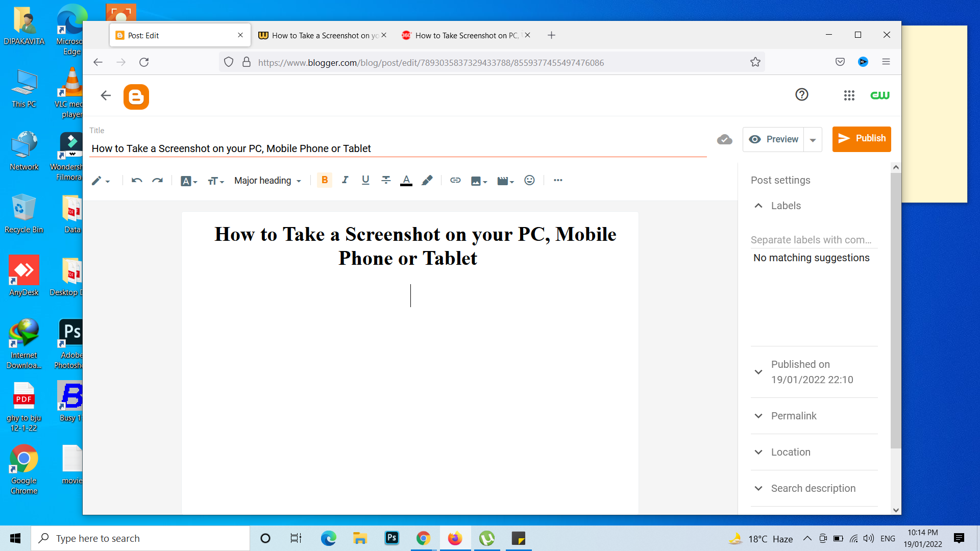Close the Post: Edit tab
Screen dimensions: 980x551
(240, 35)
